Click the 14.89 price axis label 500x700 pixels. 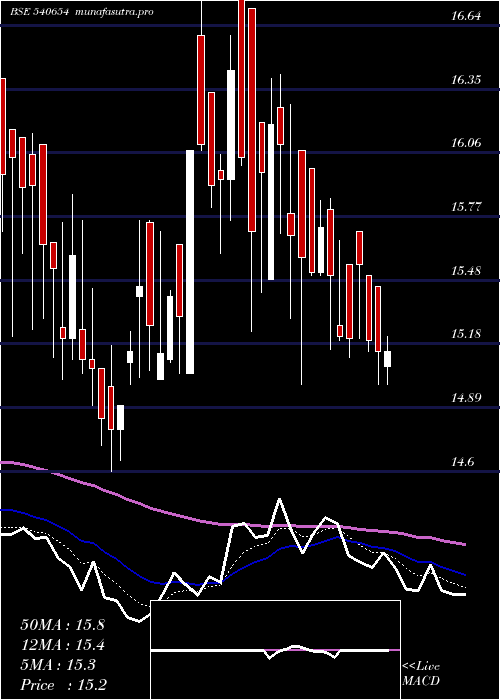pos(466,397)
